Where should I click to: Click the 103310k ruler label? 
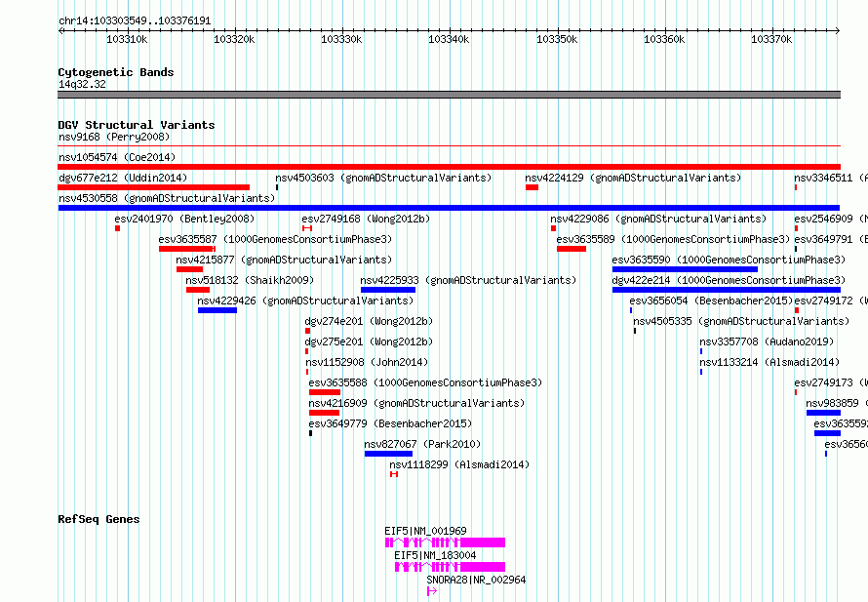click(127, 39)
